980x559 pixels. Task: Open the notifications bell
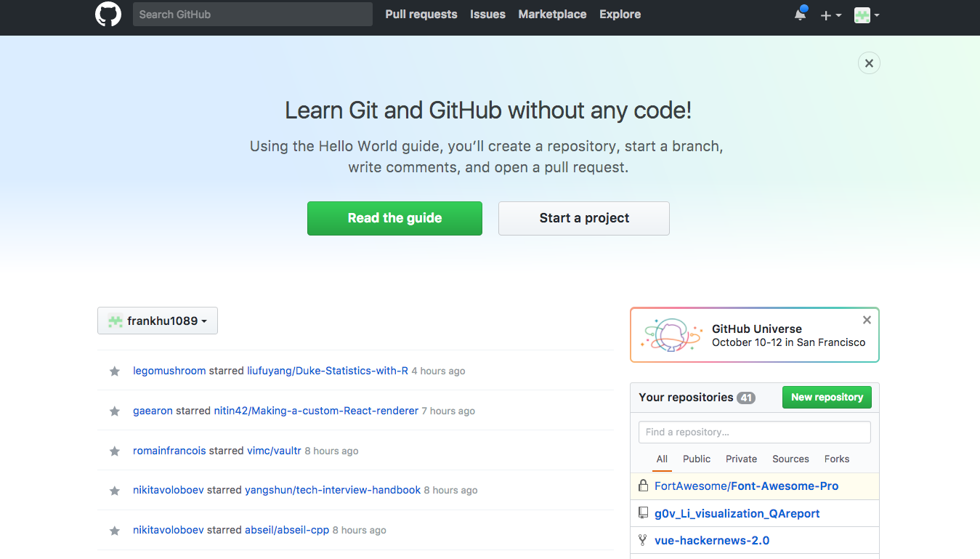tap(801, 14)
